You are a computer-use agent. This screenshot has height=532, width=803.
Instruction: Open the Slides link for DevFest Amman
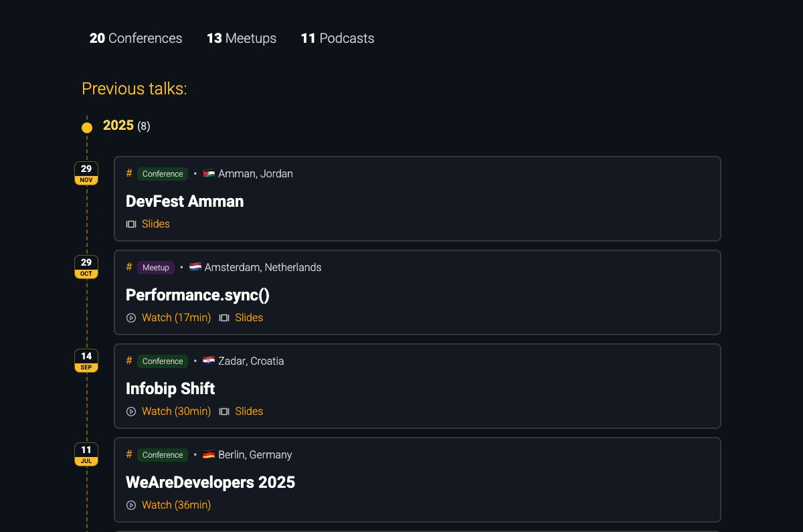pos(156,224)
